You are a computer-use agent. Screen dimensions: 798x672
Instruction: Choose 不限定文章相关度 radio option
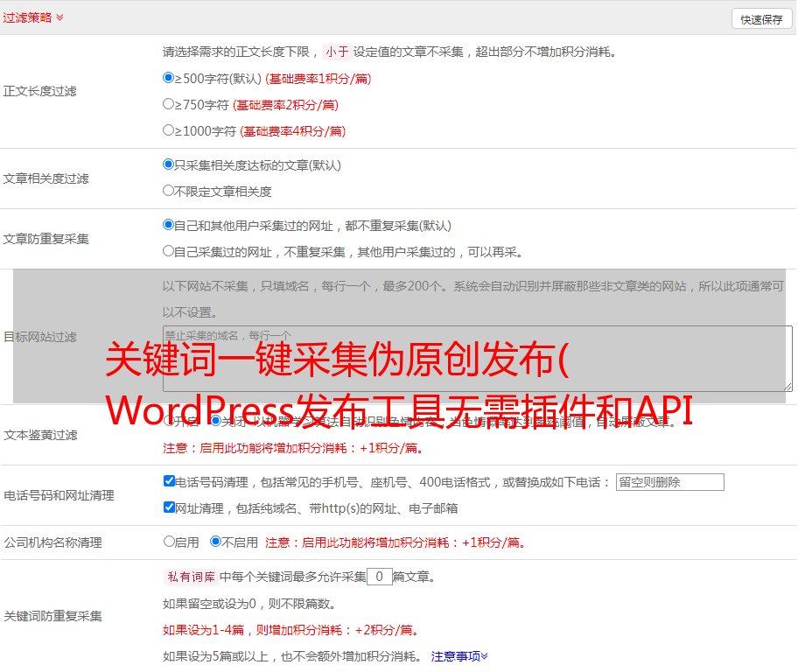pos(168,191)
